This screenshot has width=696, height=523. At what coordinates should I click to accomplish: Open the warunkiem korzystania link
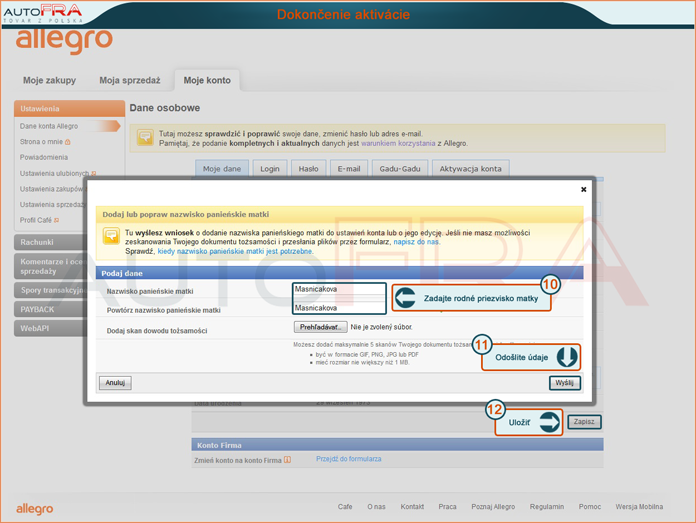point(398,143)
